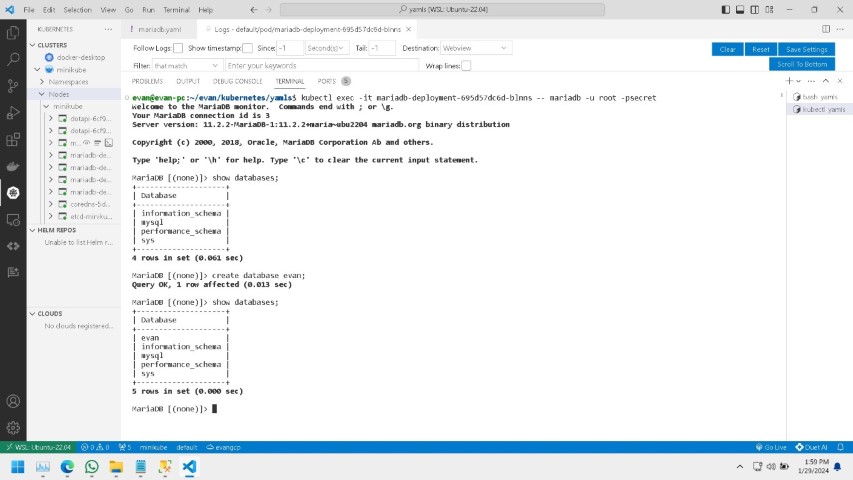Click the terminal icon on the hovered pod row

click(109, 143)
